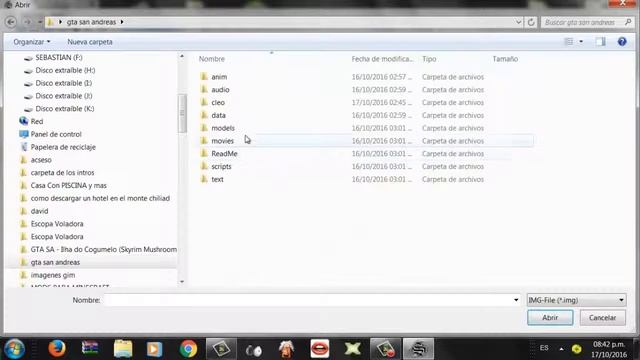
Task: Expand breadcrumb arrow after gta san andreas
Action: pyautogui.click(x=122, y=22)
